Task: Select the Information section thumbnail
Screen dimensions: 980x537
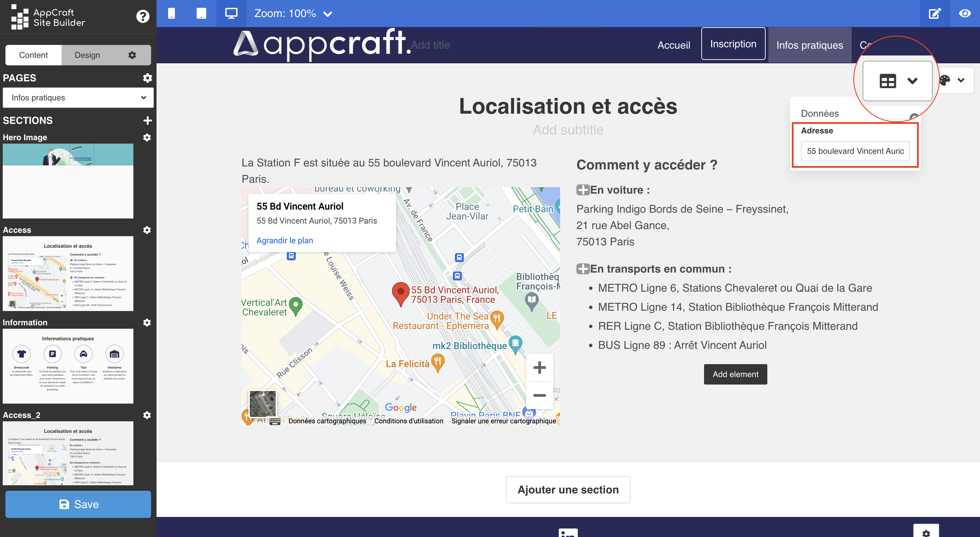Action: click(68, 366)
